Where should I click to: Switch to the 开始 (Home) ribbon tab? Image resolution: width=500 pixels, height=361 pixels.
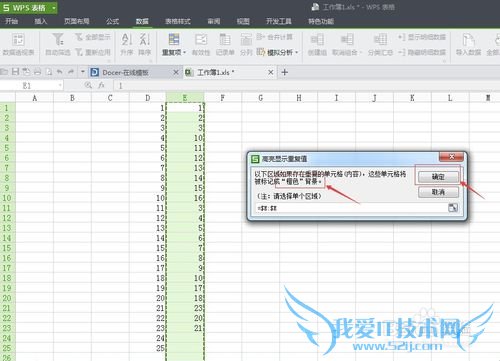tap(12, 21)
